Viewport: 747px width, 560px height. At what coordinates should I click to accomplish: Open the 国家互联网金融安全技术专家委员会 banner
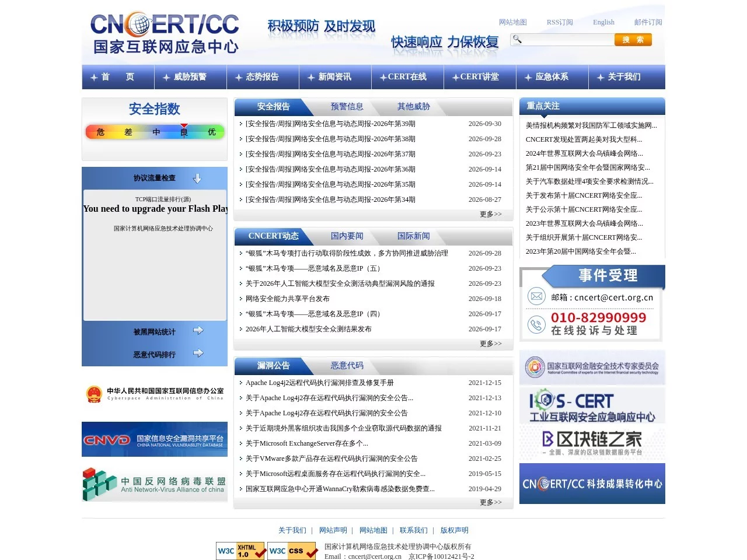coord(592,367)
